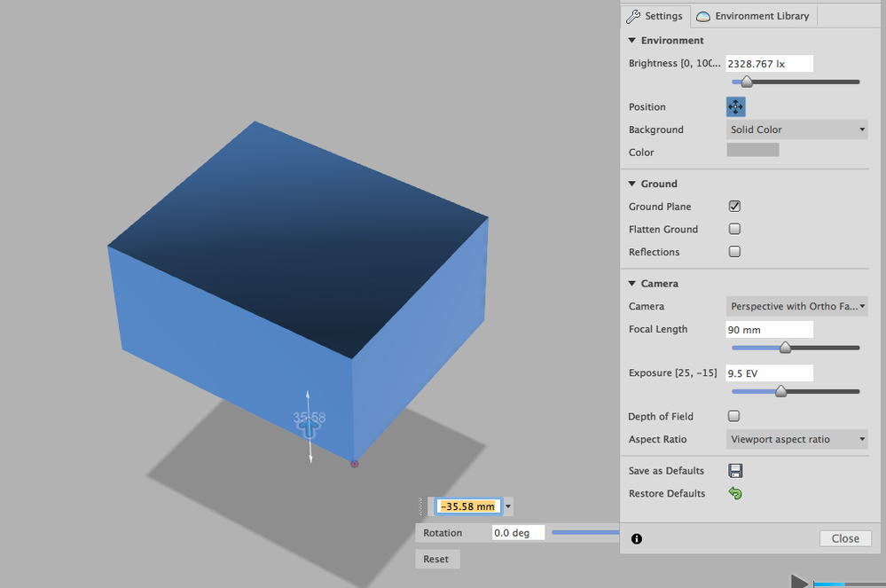Click the background Color swatch
This screenshot has height=588, width=886.
click(753, 150)
